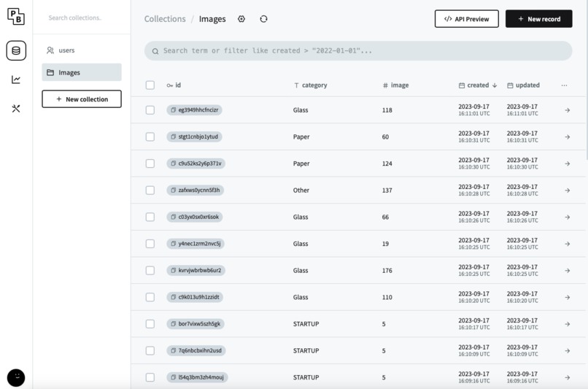588x389 pixels.
Task: Open record c9k013u9h1zzidt with row arrow
Action: 568,297
